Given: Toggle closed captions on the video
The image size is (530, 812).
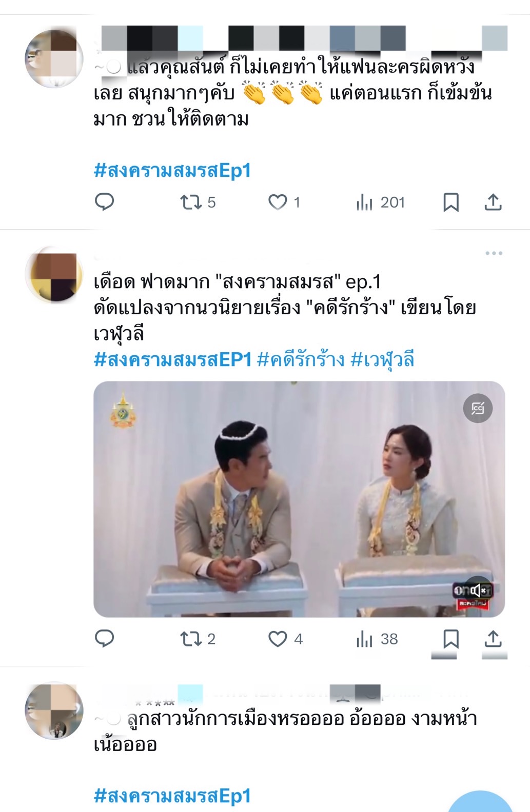Looking at the screenshot, I should pyautogui.click(x=478, y=408).
